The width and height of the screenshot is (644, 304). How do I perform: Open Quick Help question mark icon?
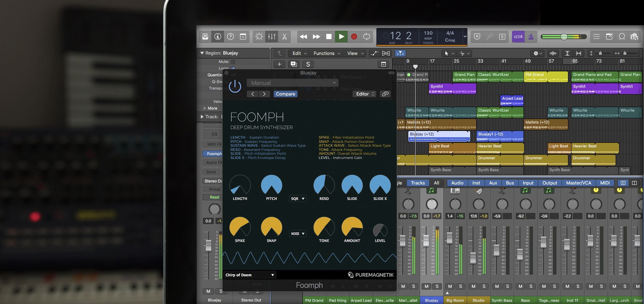coord(230,37)
